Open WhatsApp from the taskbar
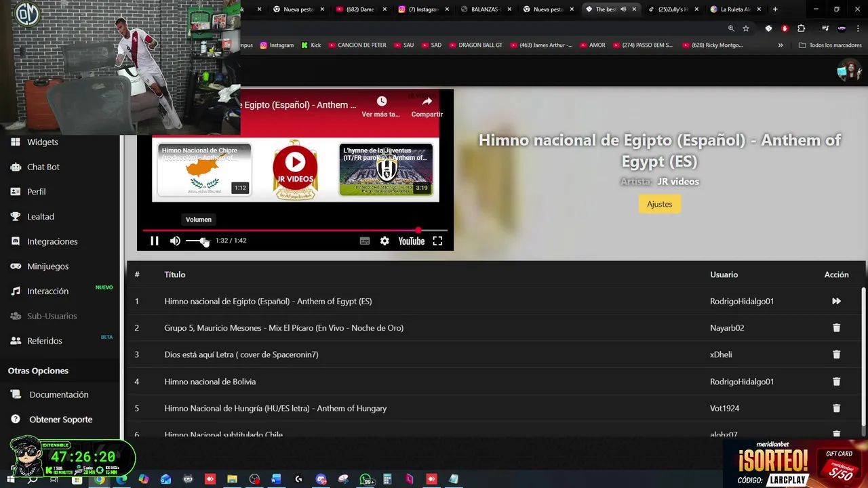Image resolution: width=868 pixels, height=488 pixels. click(366, 479)
